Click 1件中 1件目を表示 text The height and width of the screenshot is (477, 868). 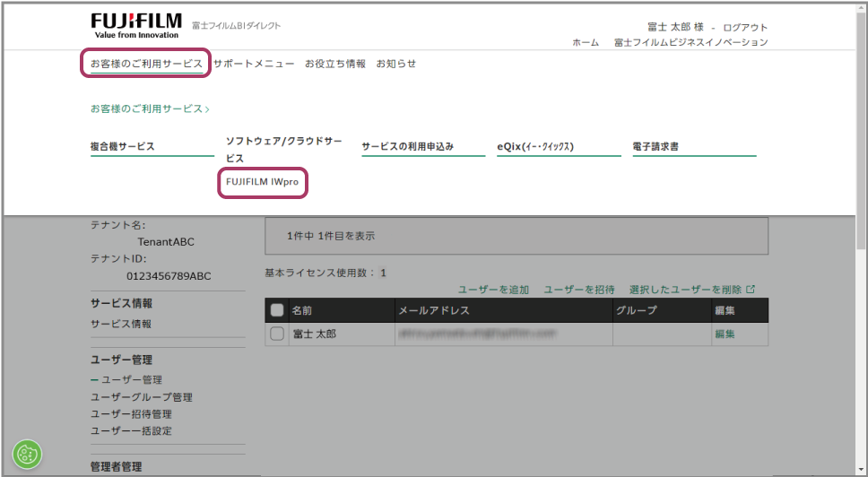(x=331, y=236)
